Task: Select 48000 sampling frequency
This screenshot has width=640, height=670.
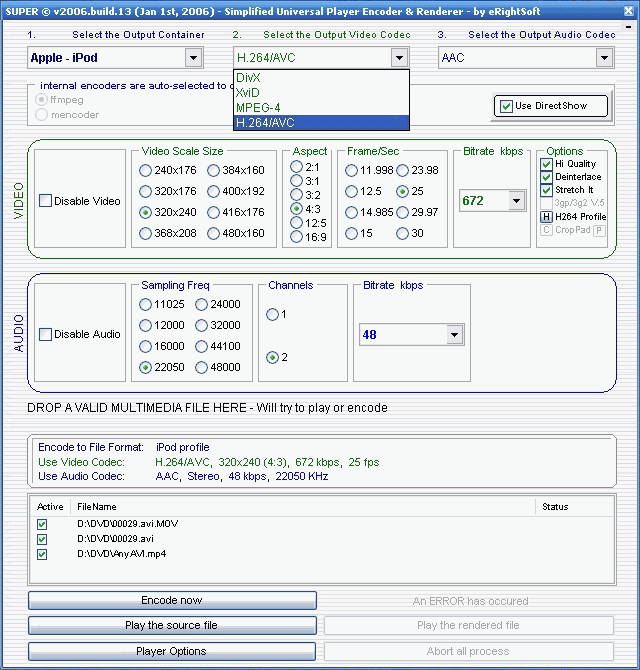Action: click(201, 367)
